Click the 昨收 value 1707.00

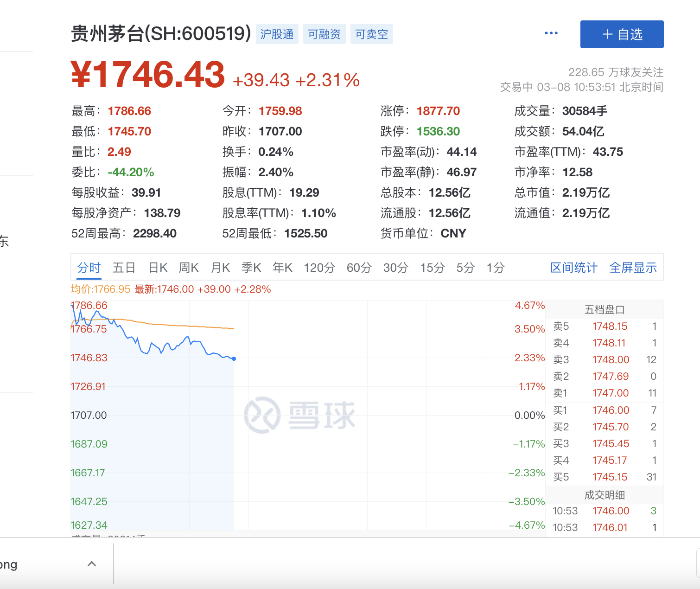(280, 131)
